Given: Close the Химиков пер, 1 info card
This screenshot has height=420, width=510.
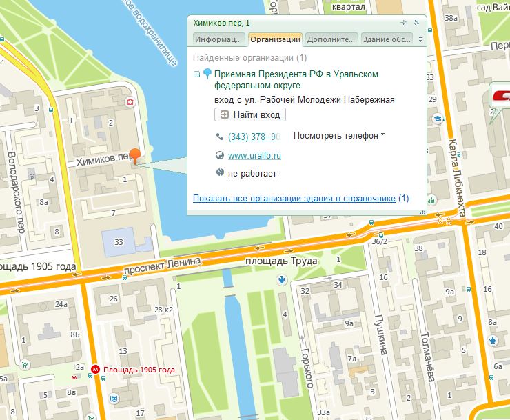Looking at the screenshot, I should (416, 23).
